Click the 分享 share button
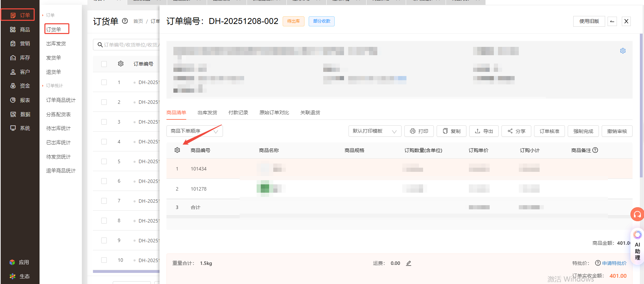This screenshot has height=284, width=644. [x=516, y=131]
